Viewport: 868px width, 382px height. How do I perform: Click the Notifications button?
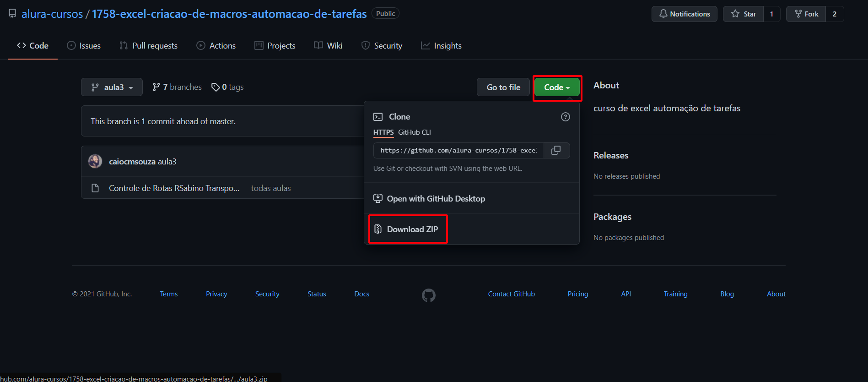[x=685, y=14]
